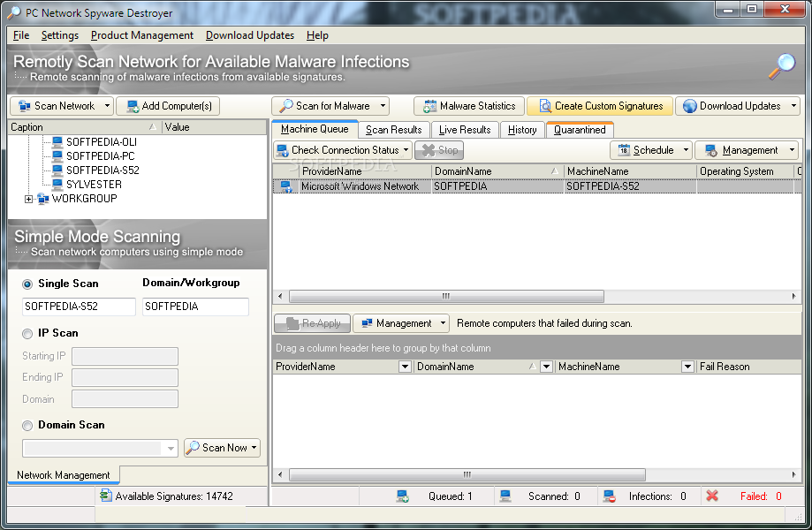The width and height of the screenshot is (812, 530).
Task: Click the Scanned computers status icon
Action: click(505, 496)
